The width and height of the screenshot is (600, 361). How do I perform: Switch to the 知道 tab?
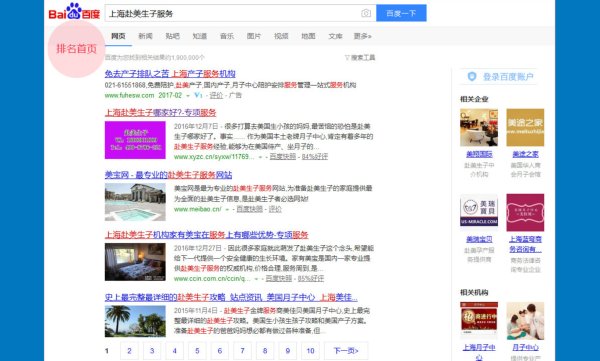coord(200,36)
